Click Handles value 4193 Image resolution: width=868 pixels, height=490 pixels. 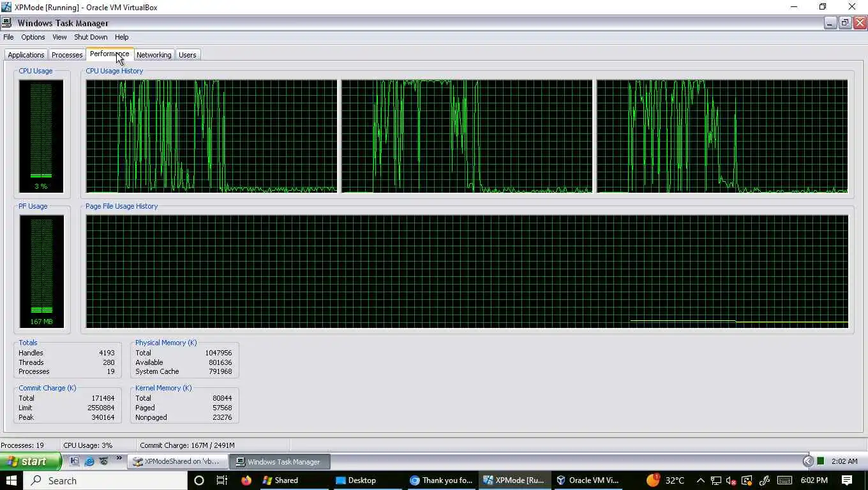point(107,353)
